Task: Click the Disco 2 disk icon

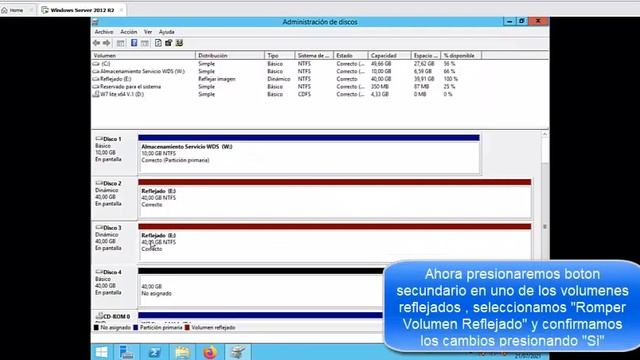Action: click(99, 183)
